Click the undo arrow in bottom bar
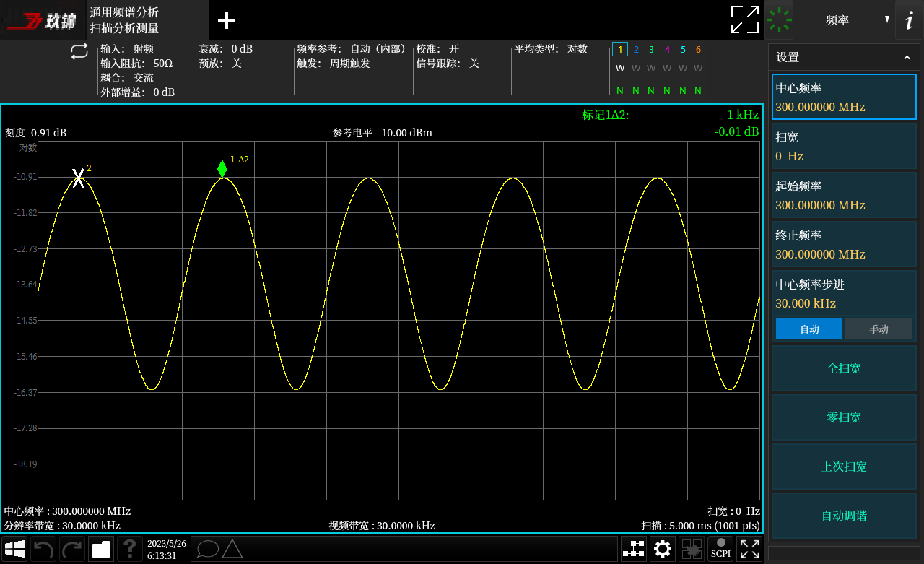Viewport: 924px width, 564px height. pyautogui.click(x=43, y=550)
